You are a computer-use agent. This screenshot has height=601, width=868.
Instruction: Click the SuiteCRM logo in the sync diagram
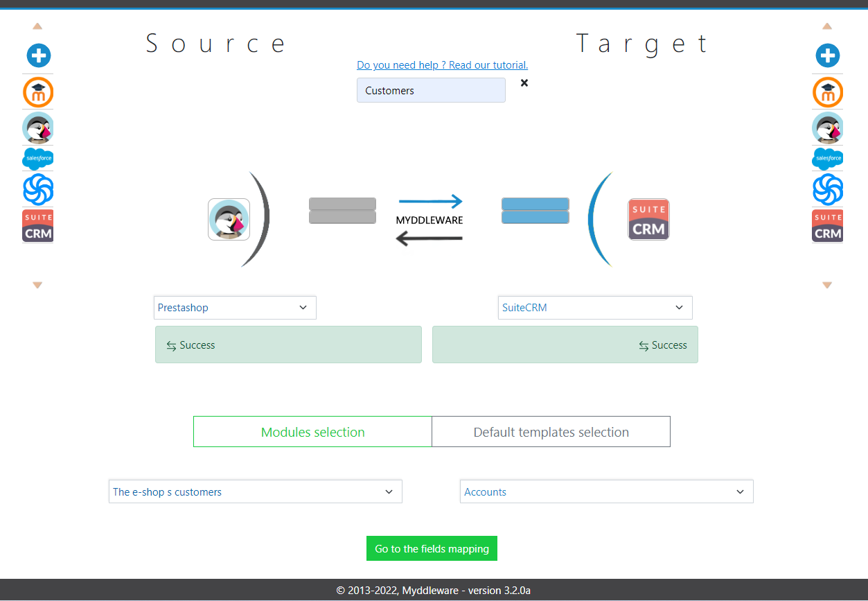pyautogui.click(x=648, y=218)
